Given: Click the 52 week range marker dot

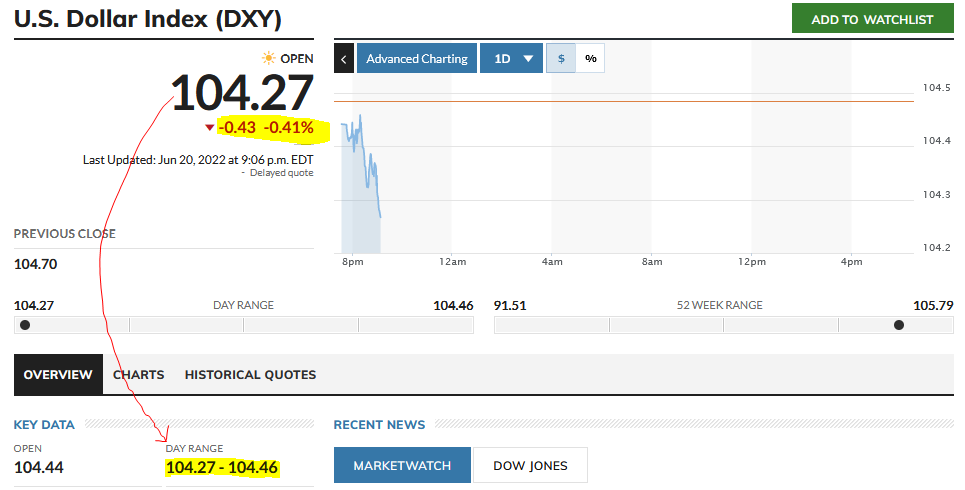Looking at the screenshot, I should click(899, 325).
